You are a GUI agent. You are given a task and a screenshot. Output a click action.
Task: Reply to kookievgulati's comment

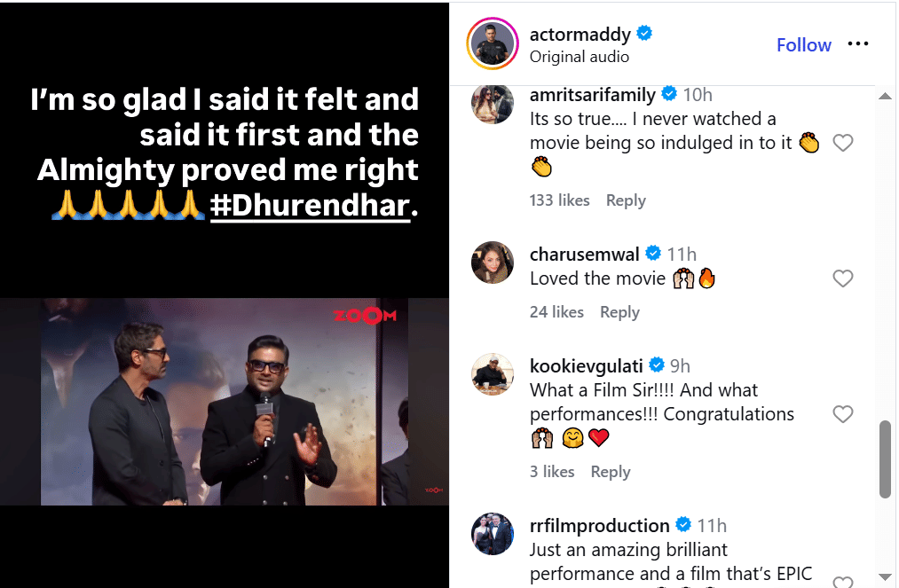(610, 472)
